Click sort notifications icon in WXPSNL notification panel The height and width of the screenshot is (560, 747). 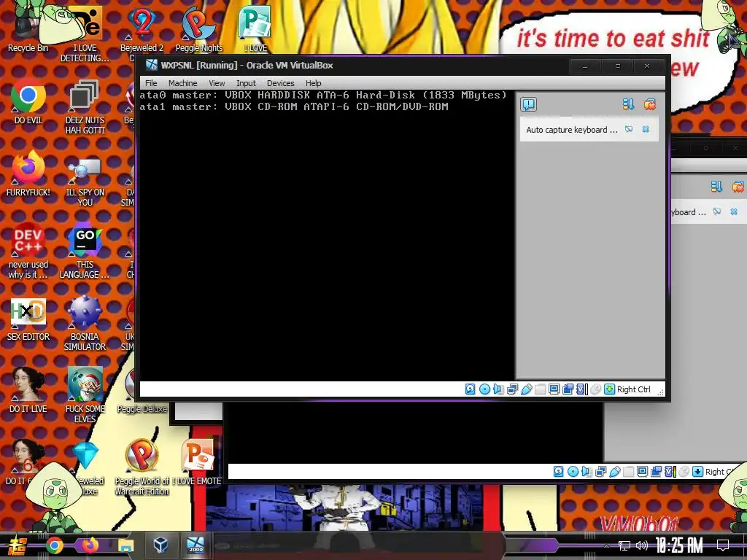628,104
